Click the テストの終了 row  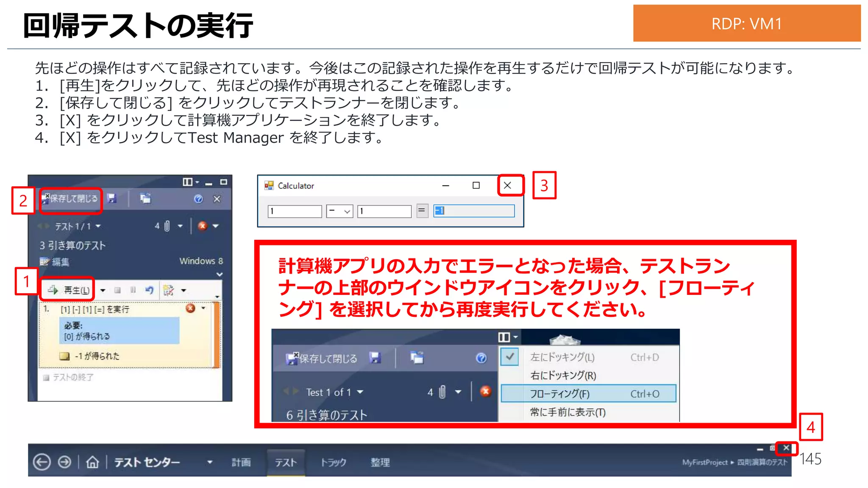[69, 377]
